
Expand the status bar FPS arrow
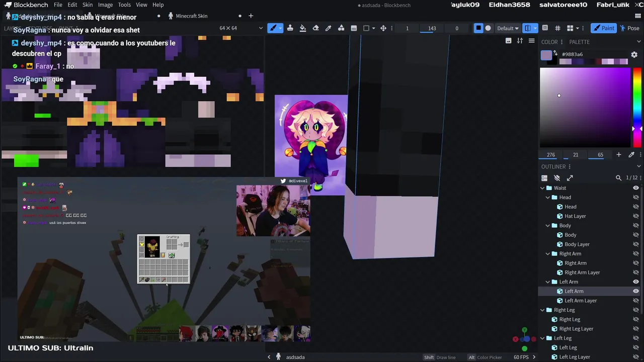534,357
